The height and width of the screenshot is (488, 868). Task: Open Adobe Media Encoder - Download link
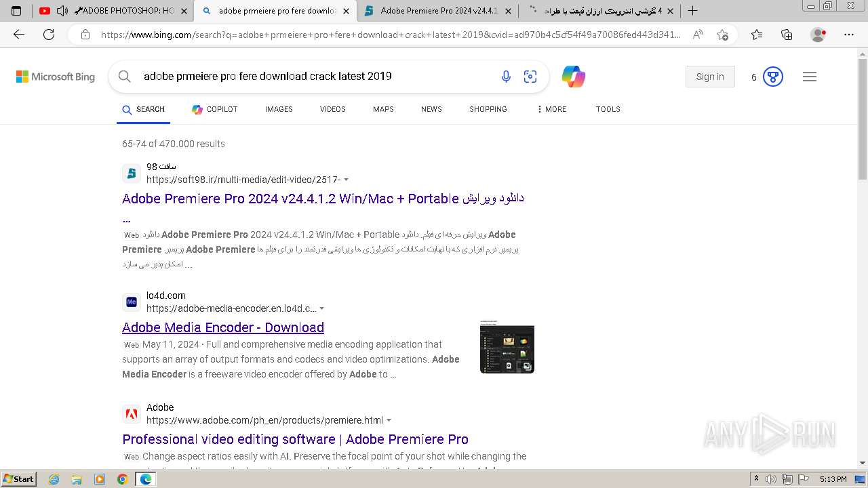[223, 327]
